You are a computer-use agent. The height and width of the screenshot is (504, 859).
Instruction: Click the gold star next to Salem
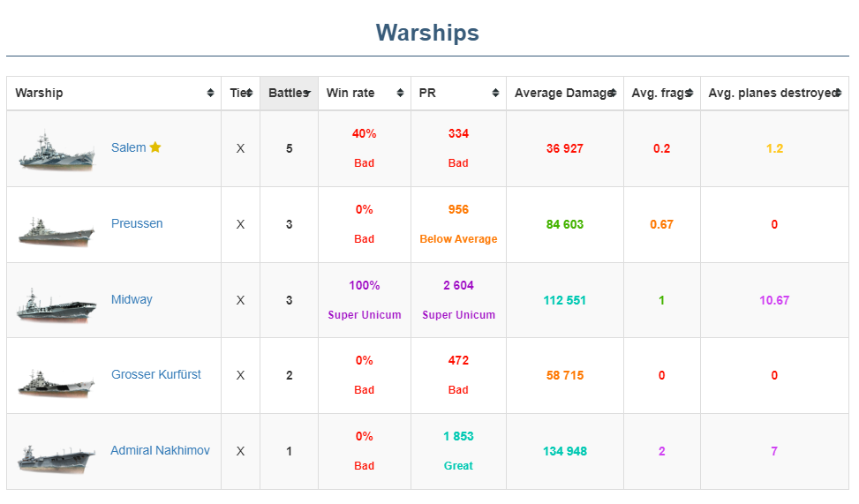[x=155, y=147]
